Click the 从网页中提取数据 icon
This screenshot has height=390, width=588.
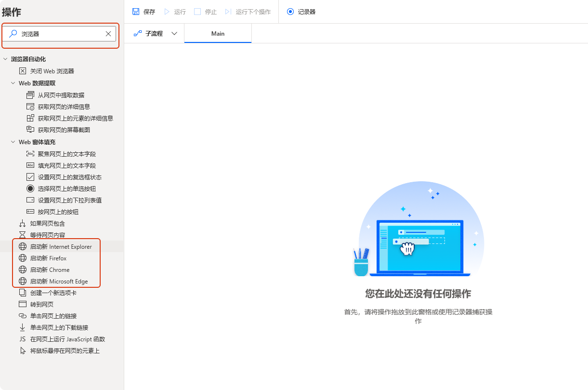30,95
